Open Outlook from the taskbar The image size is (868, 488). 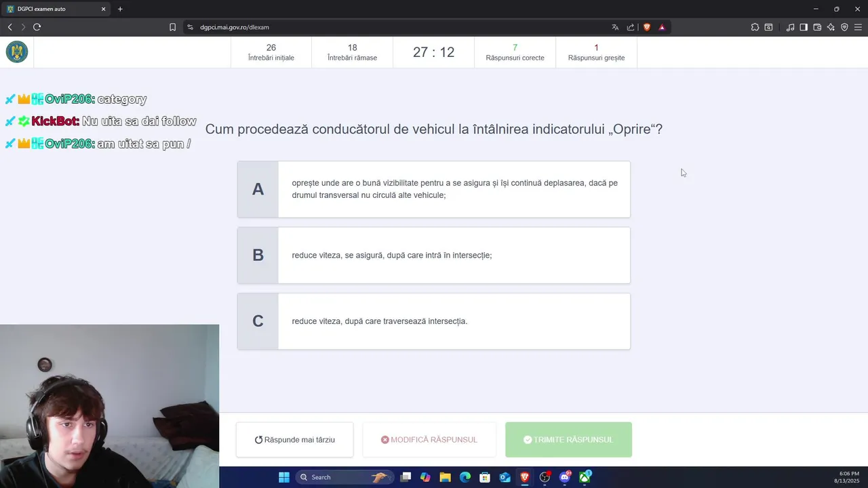click(505, 477)
